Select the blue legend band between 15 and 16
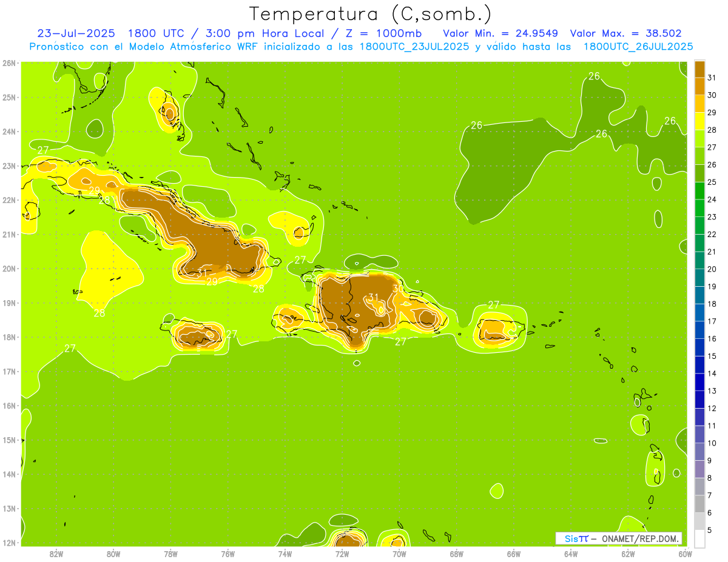The image size is (728, 562). [x=699, y=347]
